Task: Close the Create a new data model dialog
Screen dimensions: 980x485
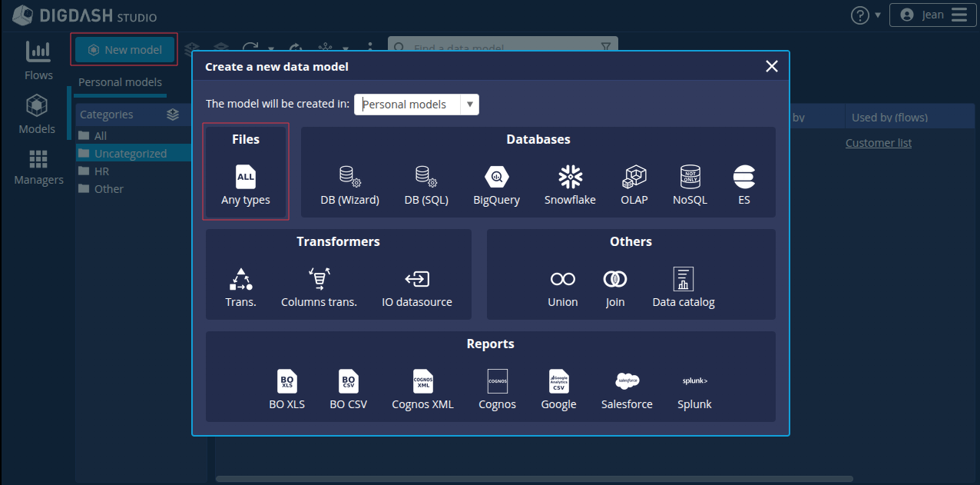Action: [772, 67]
